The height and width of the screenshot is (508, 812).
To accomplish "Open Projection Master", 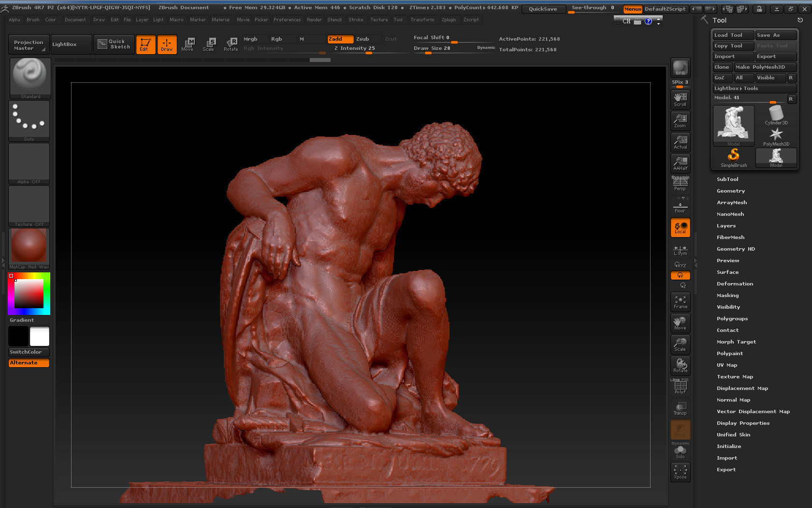I will pos(29,45).
